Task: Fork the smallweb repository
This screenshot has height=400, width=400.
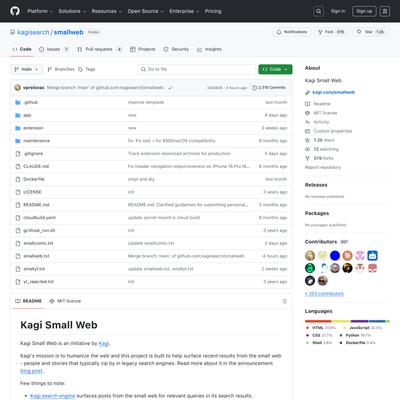Action: click(331, 32)
